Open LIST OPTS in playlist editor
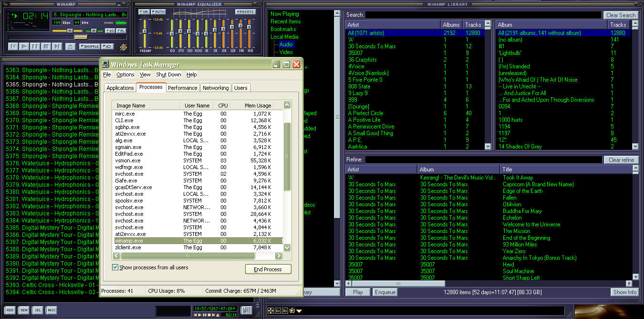 click(x=247, y=310)
